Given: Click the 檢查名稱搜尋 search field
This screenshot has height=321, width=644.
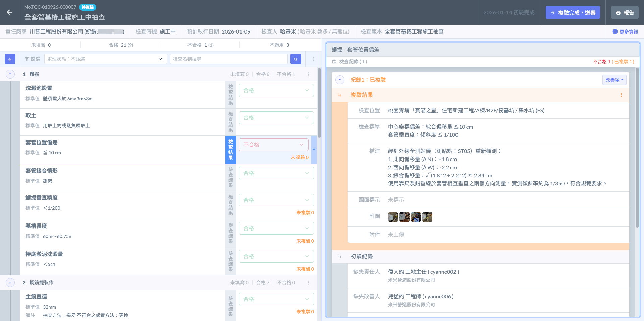Looking at the screenshot, I should coord(229,59).
